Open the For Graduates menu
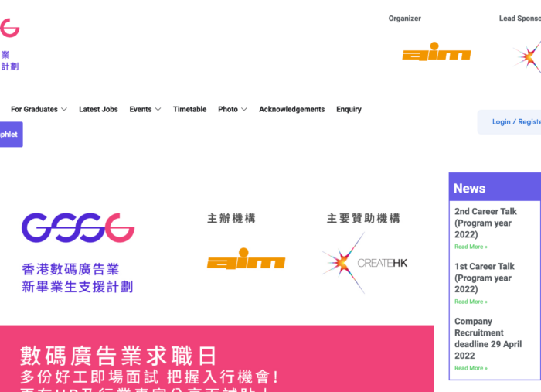Viewport: 541px width, 392px height. (x=34, y=109)
